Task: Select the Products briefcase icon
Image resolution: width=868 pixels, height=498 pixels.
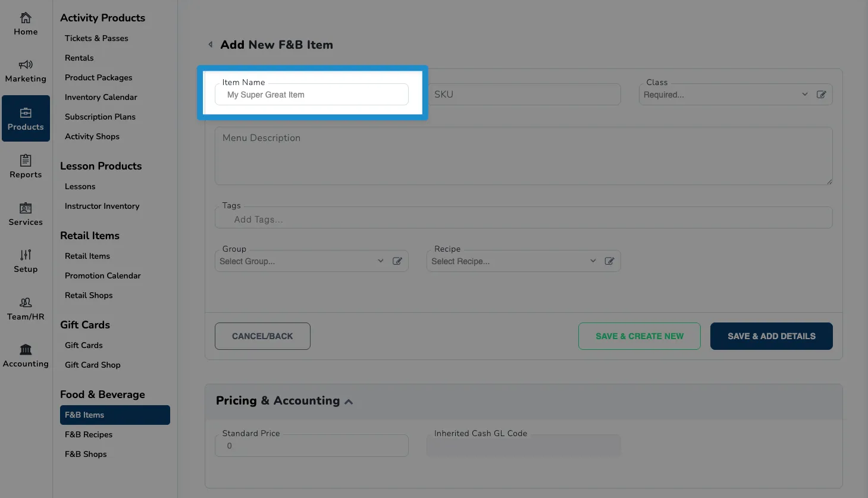Action: pos(26,112)
